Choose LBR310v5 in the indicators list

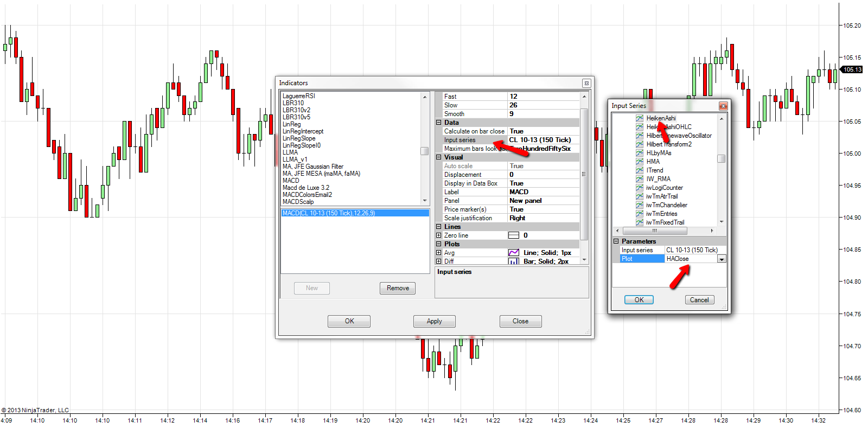pyautogui.click(x=296, y=117)
